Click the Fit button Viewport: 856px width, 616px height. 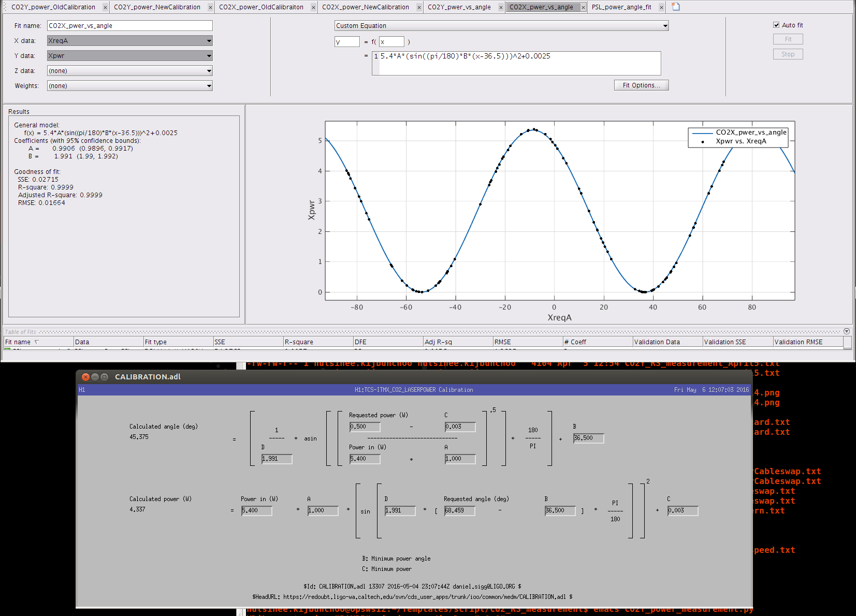tap(788, 39)
